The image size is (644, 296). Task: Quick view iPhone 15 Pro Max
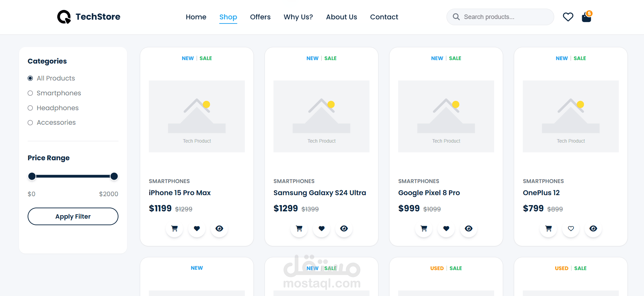click(219, 228)
